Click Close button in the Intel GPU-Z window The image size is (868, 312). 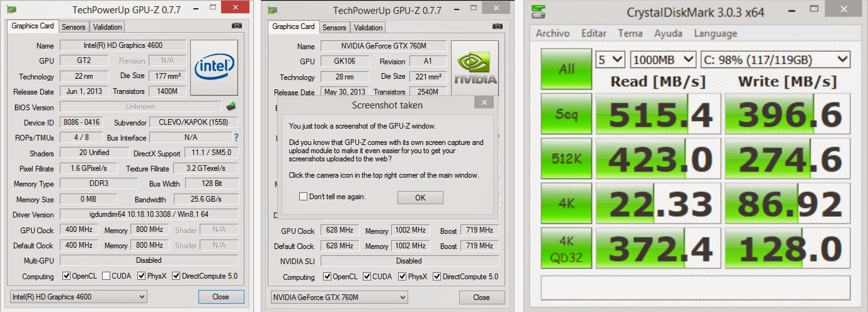(x=220, y=296)
